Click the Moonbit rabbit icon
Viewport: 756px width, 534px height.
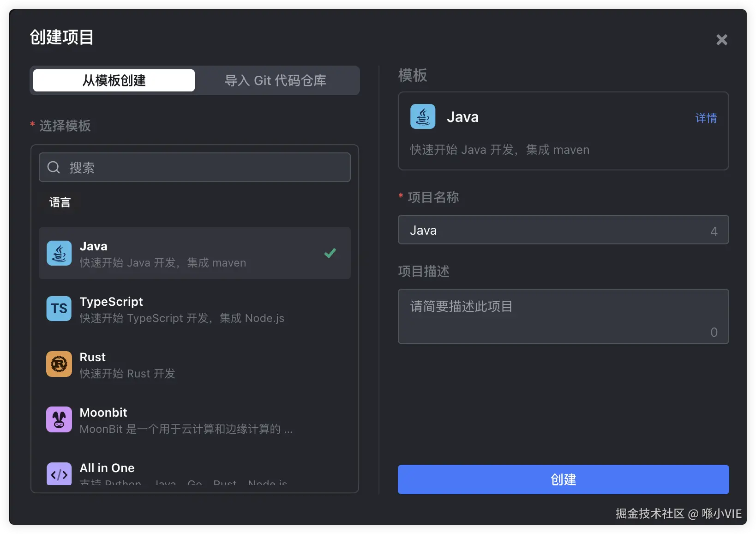tap(59, 419)
